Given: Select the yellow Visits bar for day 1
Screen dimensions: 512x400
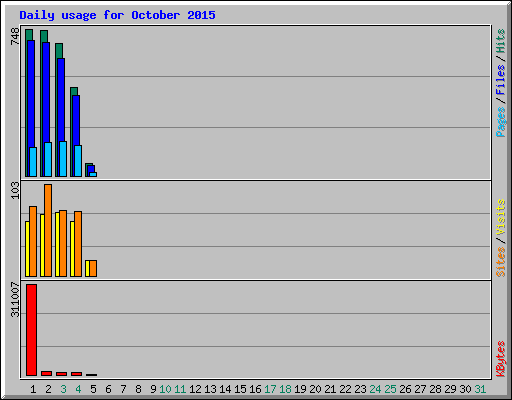Looking at the screenshot, I should pyautogui.click(x=27, y=249).
